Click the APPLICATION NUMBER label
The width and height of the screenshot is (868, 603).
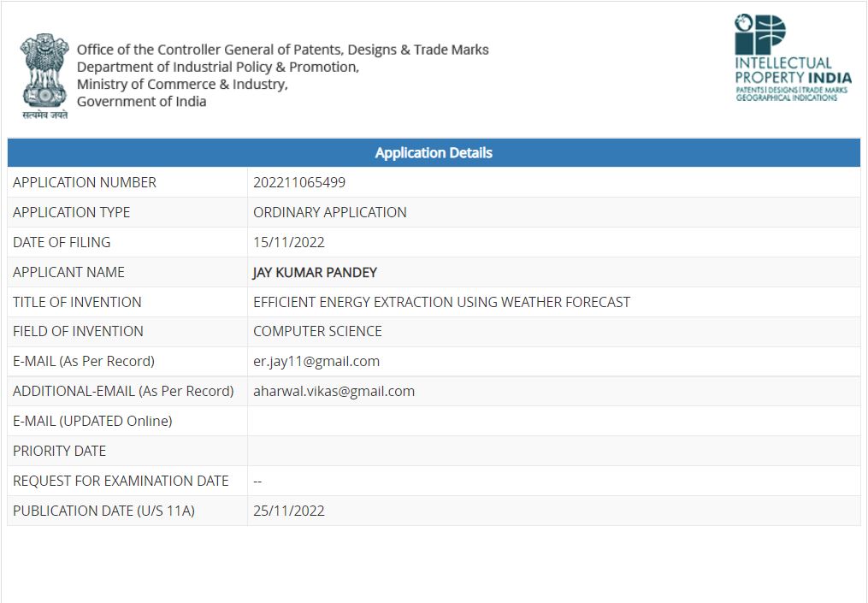click(84, 183)
